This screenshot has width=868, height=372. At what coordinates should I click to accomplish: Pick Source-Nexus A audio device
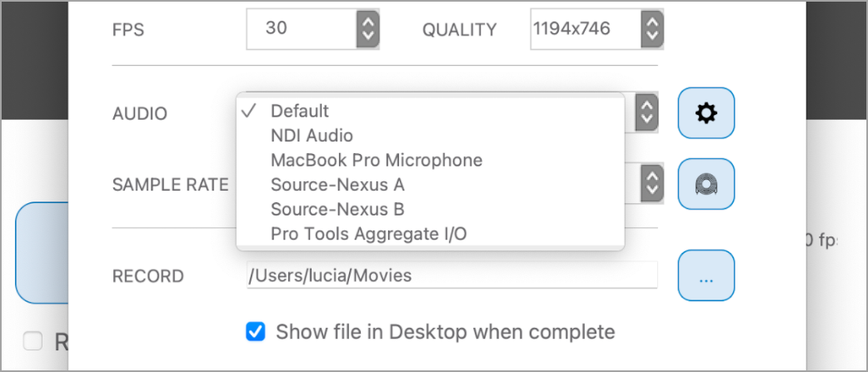click(x=337, y=185)
